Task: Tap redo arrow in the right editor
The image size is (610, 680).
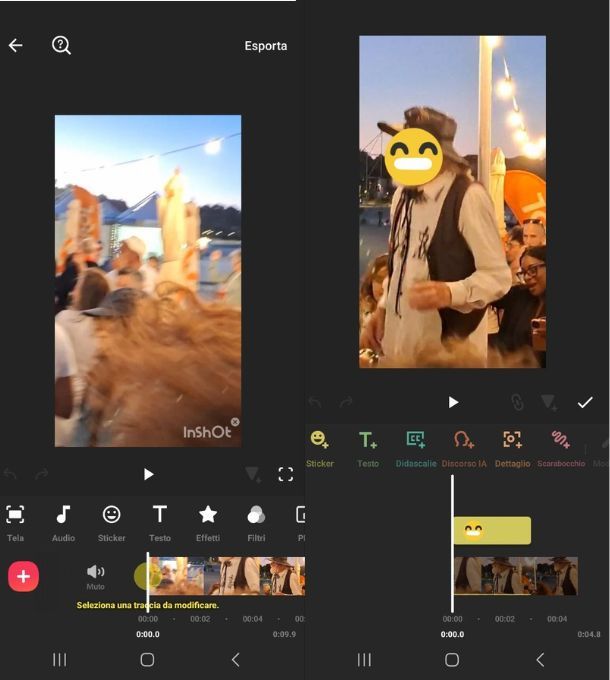Action: pyautogui.click(x=346, y=402)
